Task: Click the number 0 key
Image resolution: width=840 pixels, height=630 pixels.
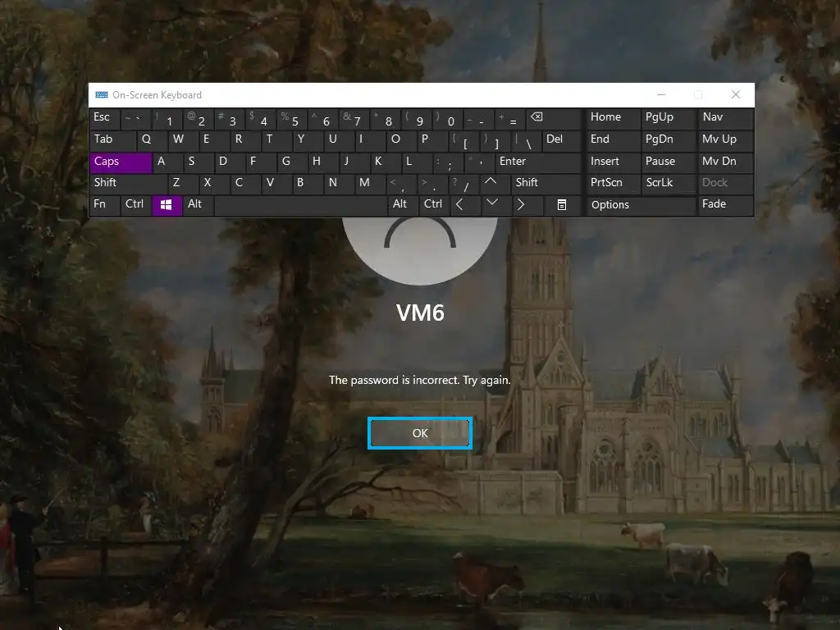Action: [448, 119]
